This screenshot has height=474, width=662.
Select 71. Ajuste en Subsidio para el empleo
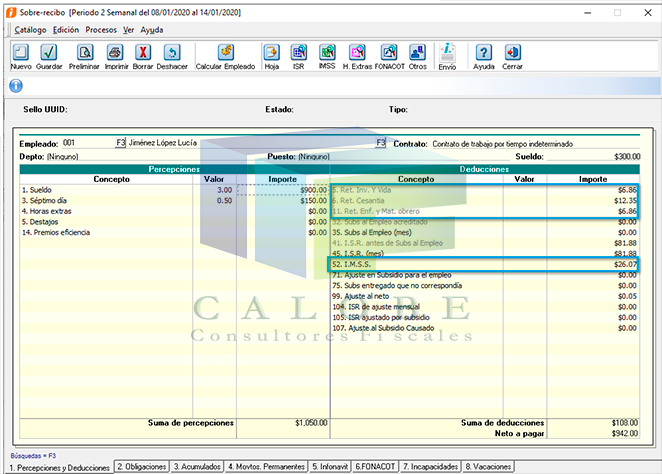485,275
